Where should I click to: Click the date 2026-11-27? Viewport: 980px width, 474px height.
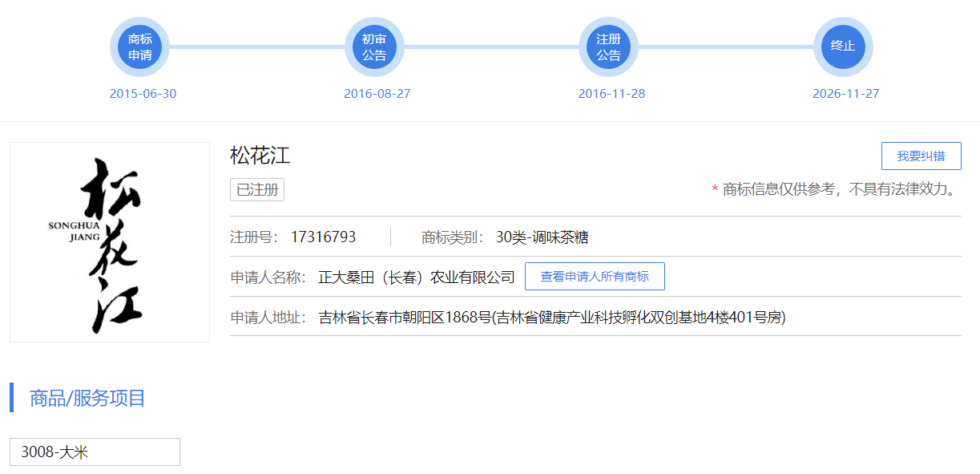pos(846,94)
